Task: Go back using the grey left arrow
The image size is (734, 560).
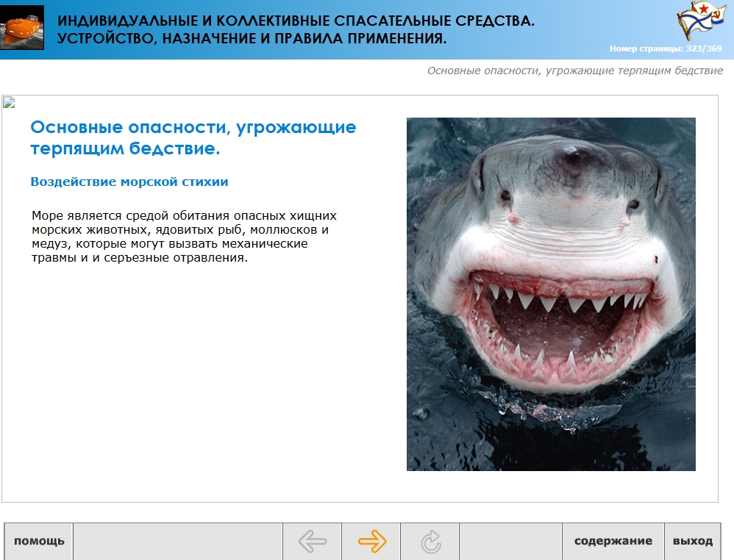Action: pos(313,542)
